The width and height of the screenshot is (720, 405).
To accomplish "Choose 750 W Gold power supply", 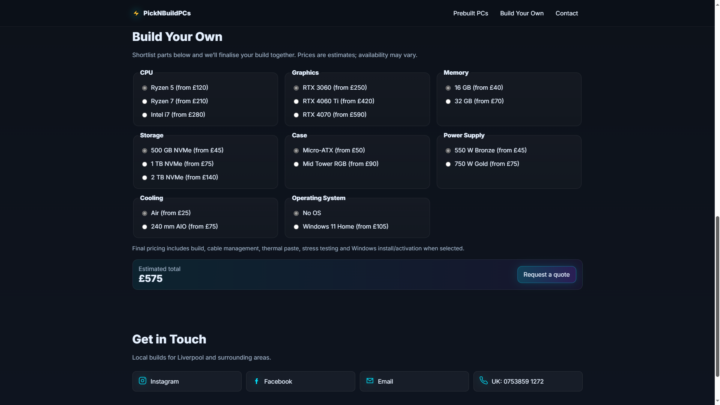I will (x=448, y=164).
